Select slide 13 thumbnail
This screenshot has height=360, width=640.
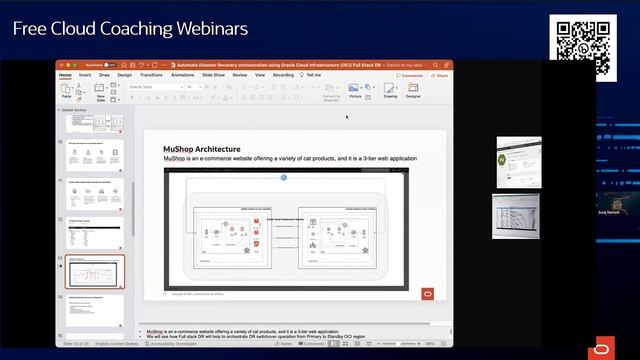[95, 272]
